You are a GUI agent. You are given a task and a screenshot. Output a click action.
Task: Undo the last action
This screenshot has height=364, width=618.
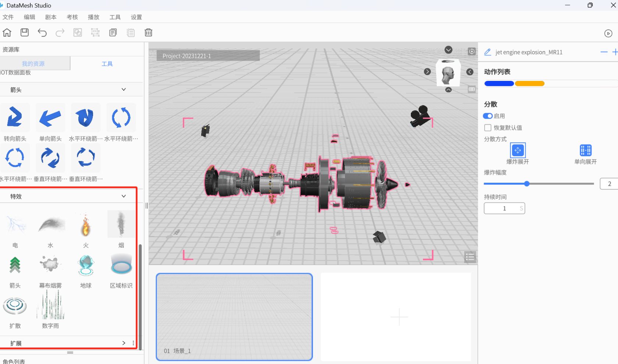click(42, 33)
